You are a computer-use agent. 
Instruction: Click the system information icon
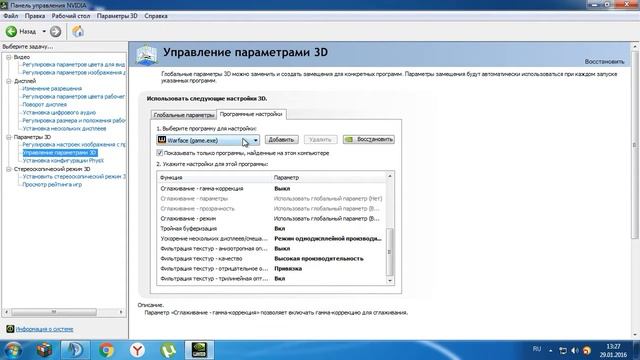click(10, 329)
